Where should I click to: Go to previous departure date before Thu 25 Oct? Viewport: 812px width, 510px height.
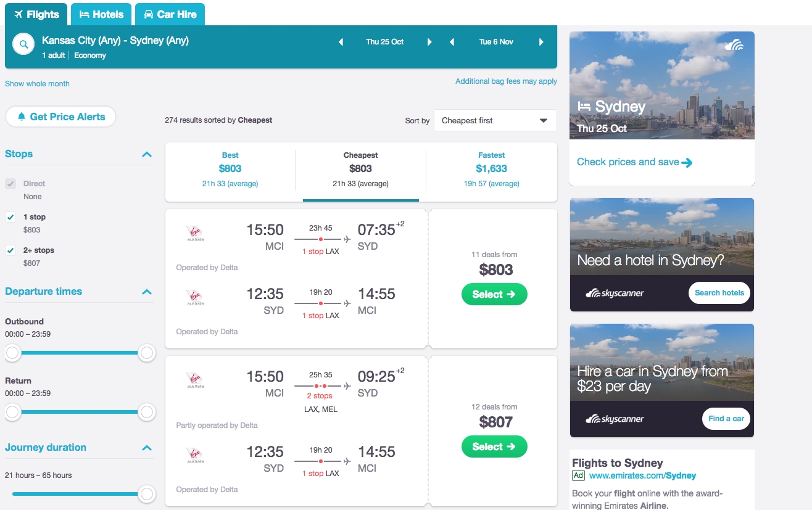tap(341, 42)
